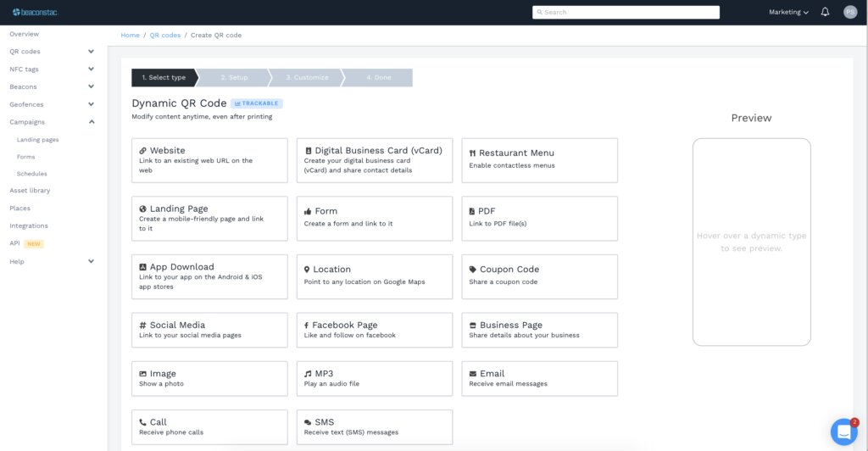This screenshot has height=451, width=868.
Task: Select the Facebook Page option
Action: pos(374,330)
